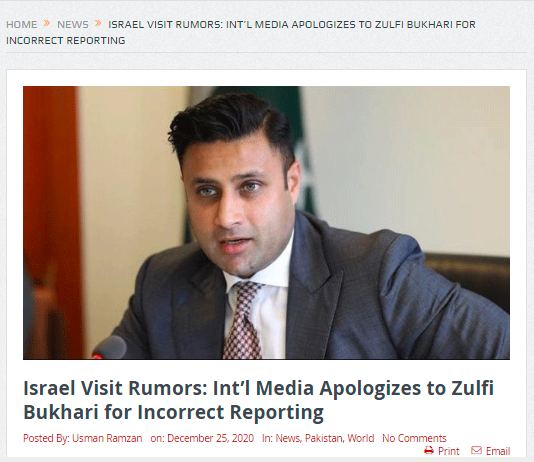534x462 pixels.
Task: Open author Usman Ramzan's profile link
Action: 107,438
